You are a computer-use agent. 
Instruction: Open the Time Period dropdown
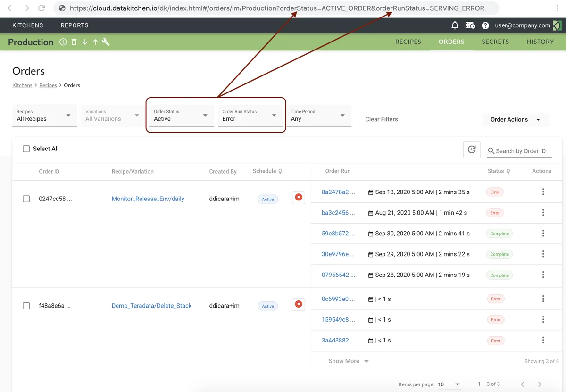point(318,116)
